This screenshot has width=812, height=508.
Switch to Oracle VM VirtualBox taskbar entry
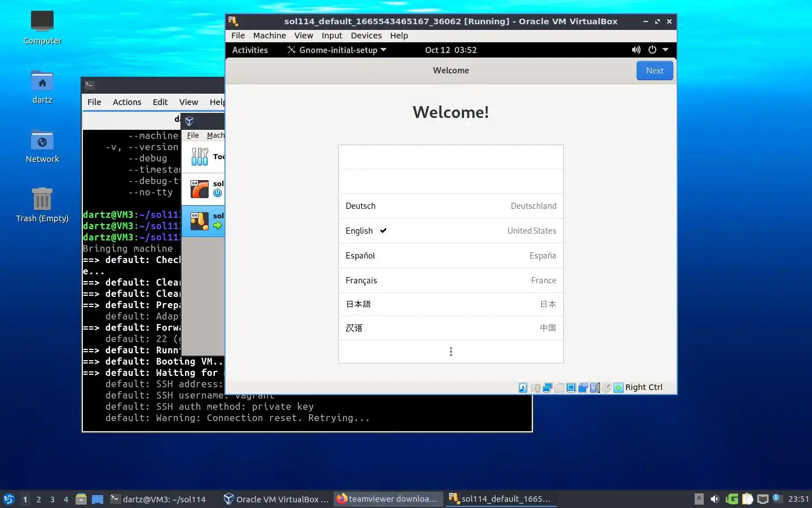click(x=276, y=499)
